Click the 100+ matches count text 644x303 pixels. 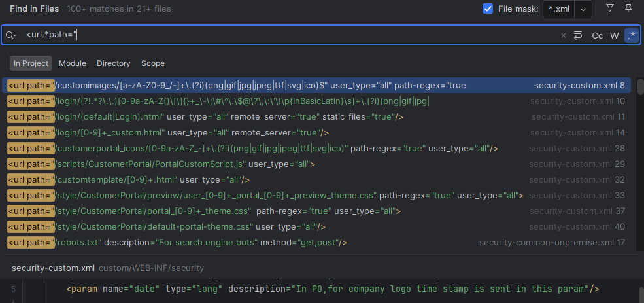(119, 9)
